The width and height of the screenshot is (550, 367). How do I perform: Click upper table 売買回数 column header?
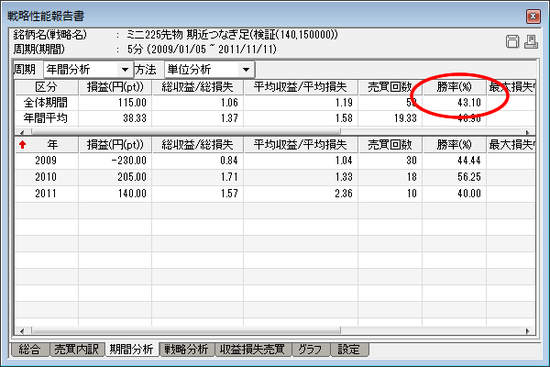click(390, 87)
